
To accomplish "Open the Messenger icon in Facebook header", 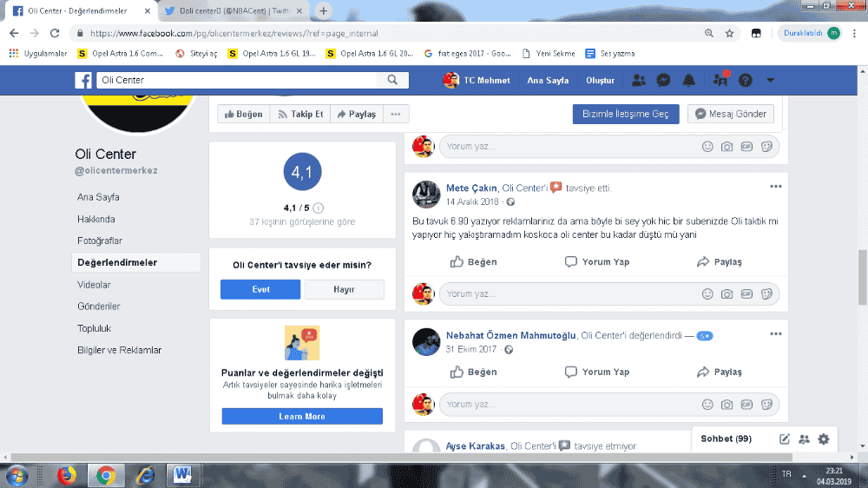I will [x=663, y=80].
